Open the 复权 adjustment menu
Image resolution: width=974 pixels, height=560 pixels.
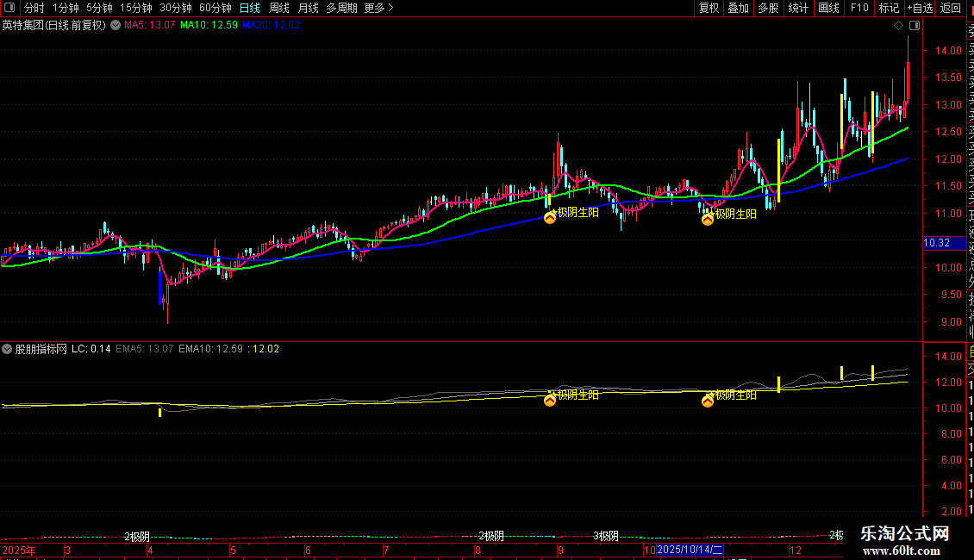click(x=709, y=8)
